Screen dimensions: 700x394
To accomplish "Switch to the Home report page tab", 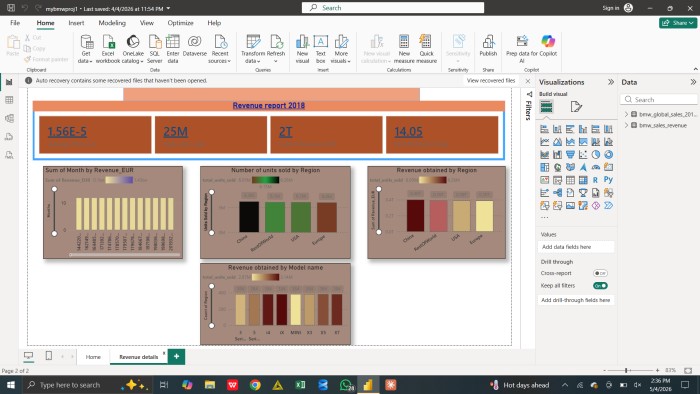I will (x=93, y=357).
